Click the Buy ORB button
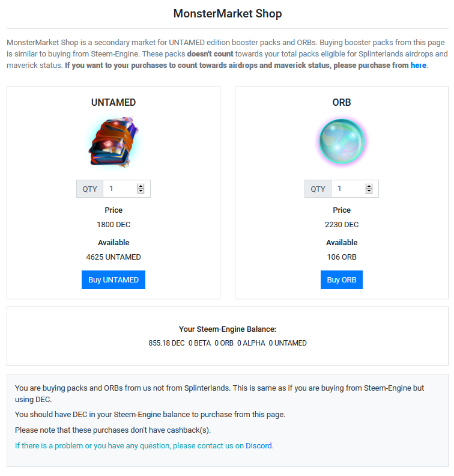Viewport: 454px width, 476px height. point(342,279)
